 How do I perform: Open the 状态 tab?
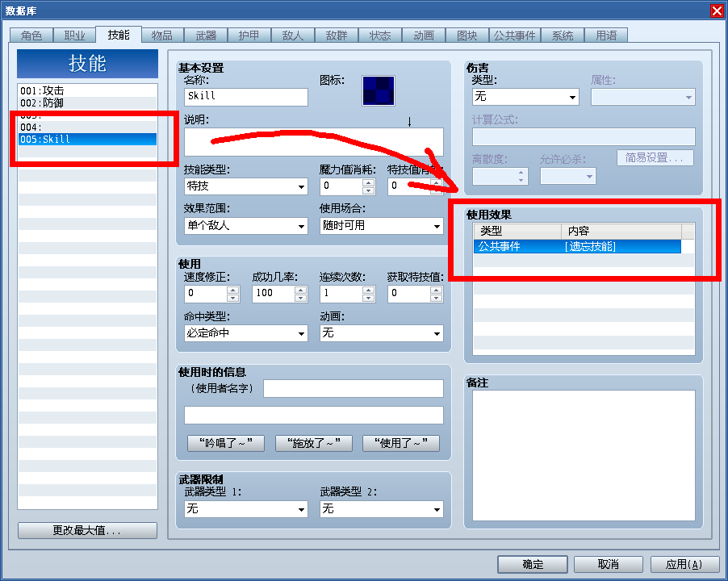(380, 36)
